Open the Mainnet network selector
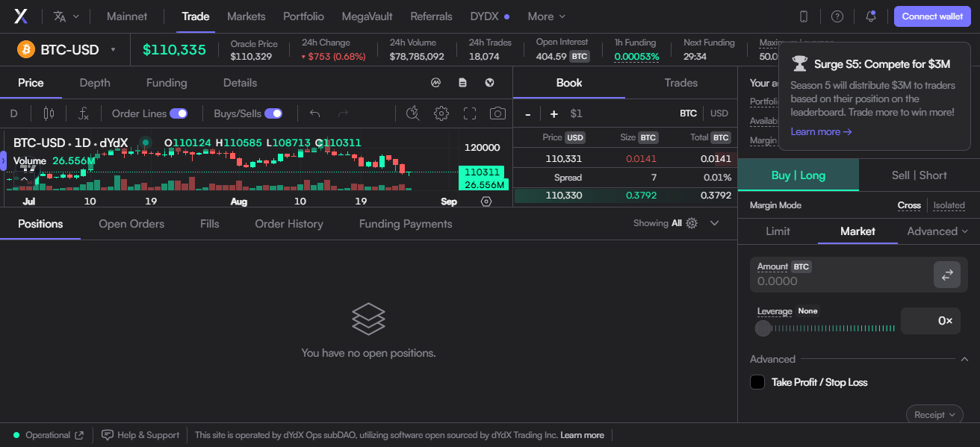The image size is (980, 447). point(127,16)
